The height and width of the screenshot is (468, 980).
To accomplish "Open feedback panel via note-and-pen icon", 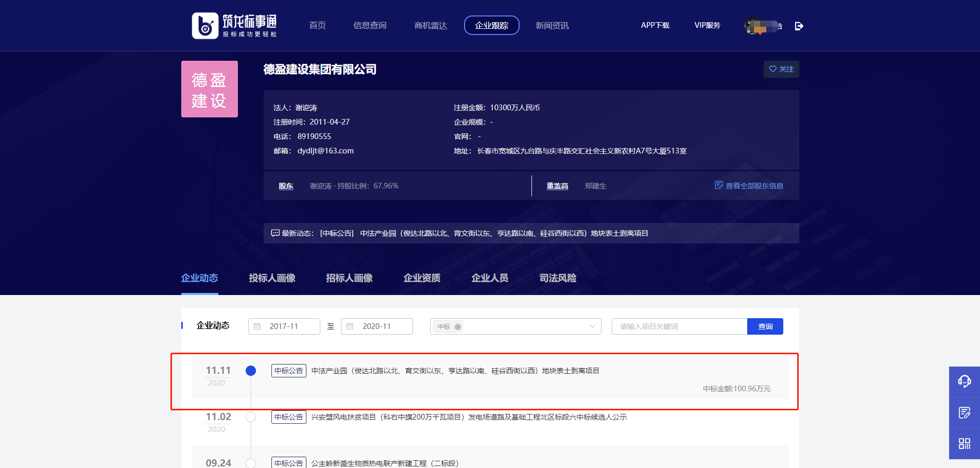I will coord(965,412).
